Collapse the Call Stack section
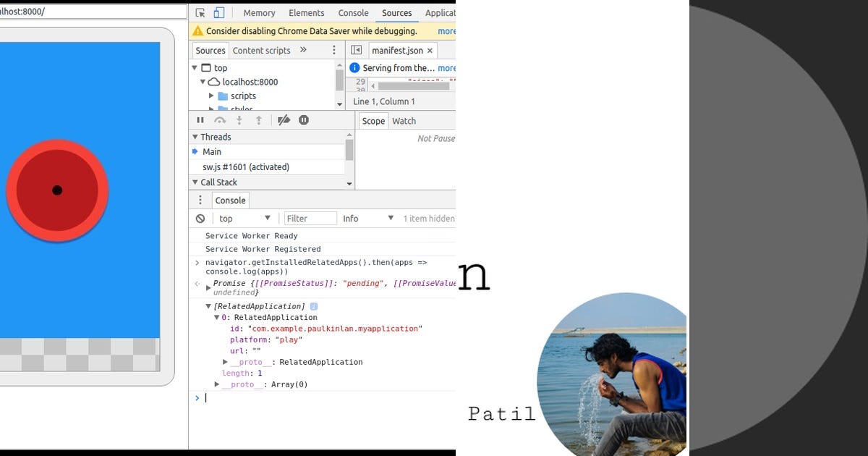This screenshot has width=868, height=456. tap(196, 182)
